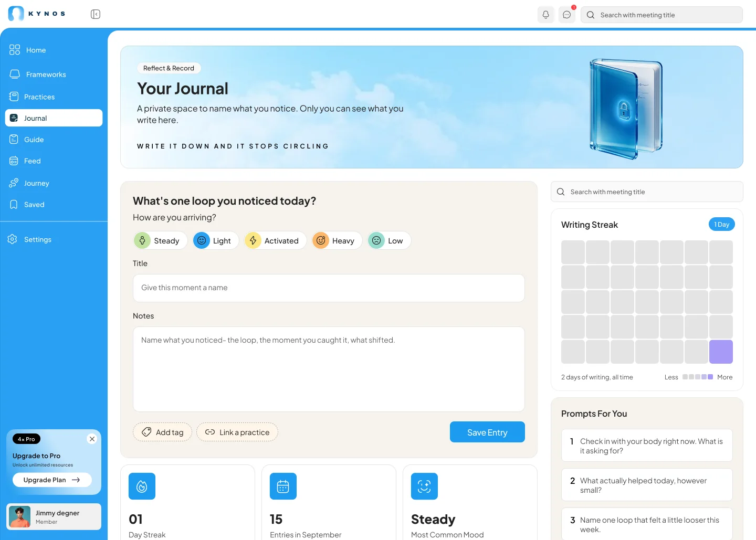Click Link a practice button

[x=237, y=432]
